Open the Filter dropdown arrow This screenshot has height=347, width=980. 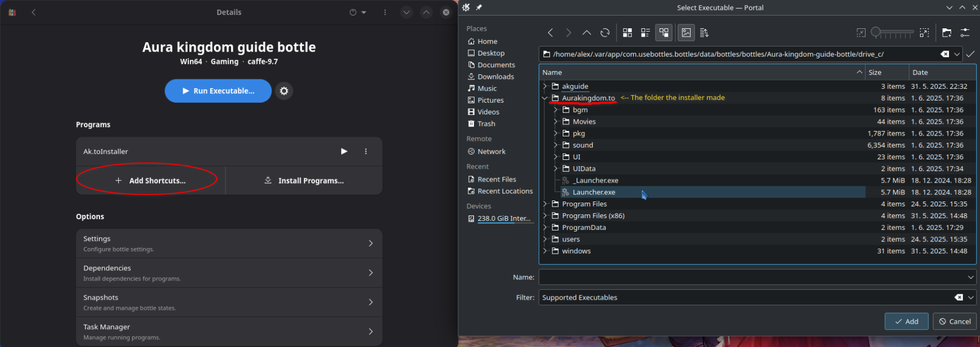(971, 298)
